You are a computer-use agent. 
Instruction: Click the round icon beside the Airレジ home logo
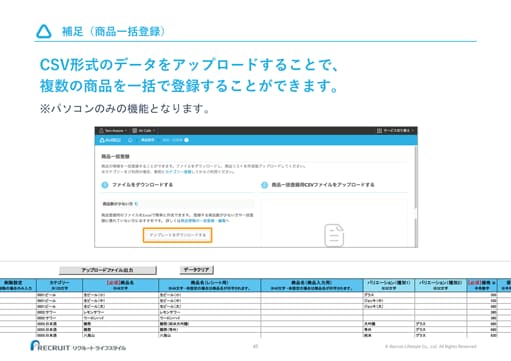tap(130, 140)
